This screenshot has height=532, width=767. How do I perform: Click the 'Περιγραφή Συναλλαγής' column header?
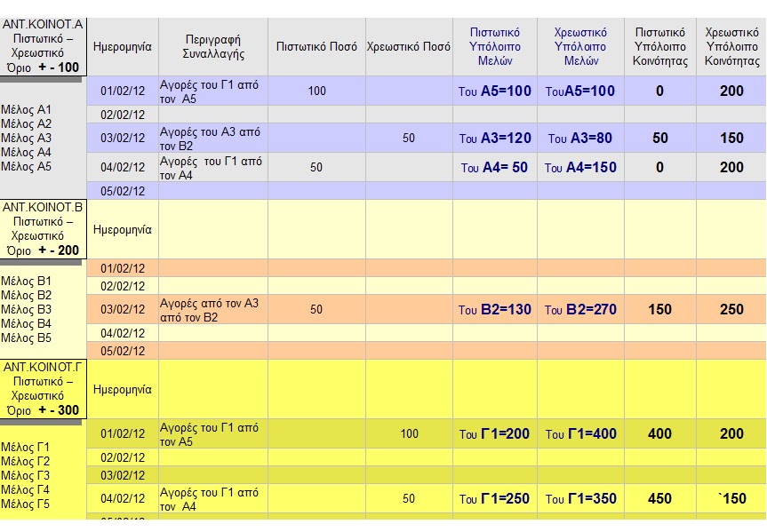click(213, 47)
